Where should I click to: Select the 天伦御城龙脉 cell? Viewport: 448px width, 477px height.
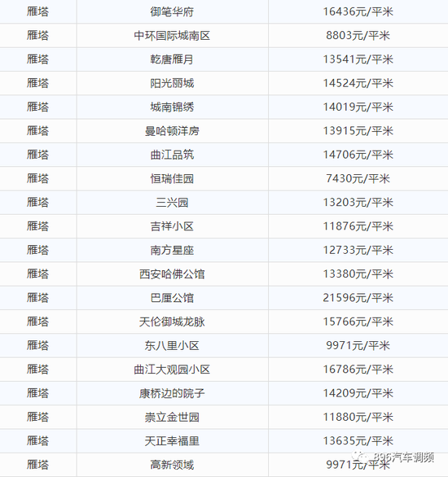tap(172, 322)
